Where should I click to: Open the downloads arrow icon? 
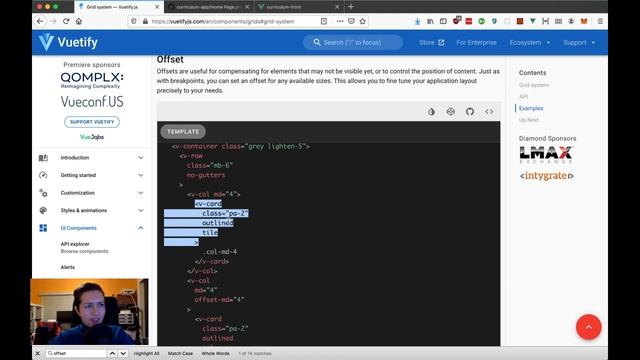[x=417, y=21]
